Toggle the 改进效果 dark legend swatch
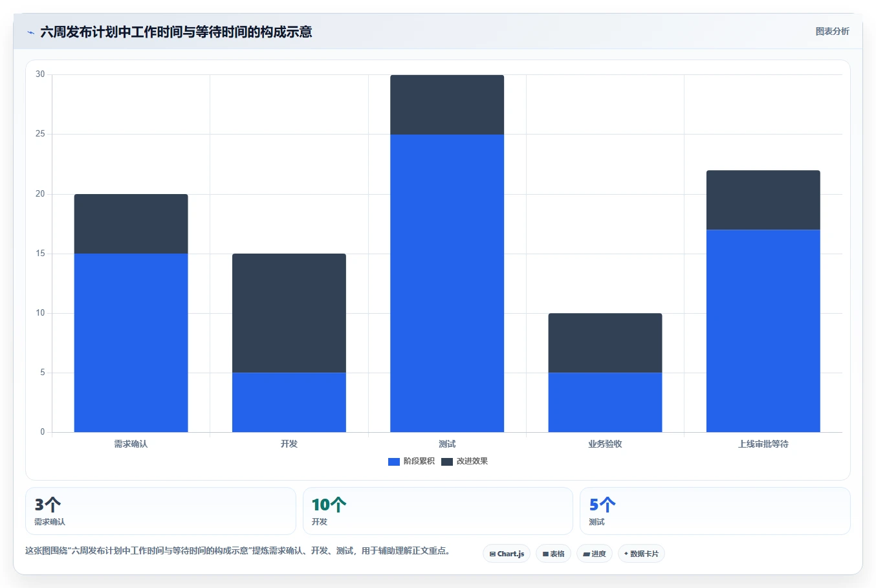 (x=447, y=461)
